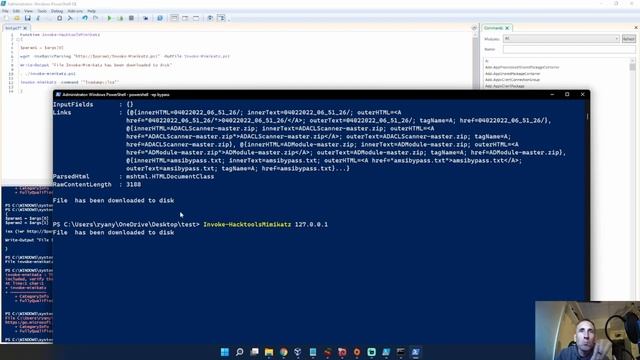Click the Stop Operation square icon
The image size is (640, 360).
[131, 18]
